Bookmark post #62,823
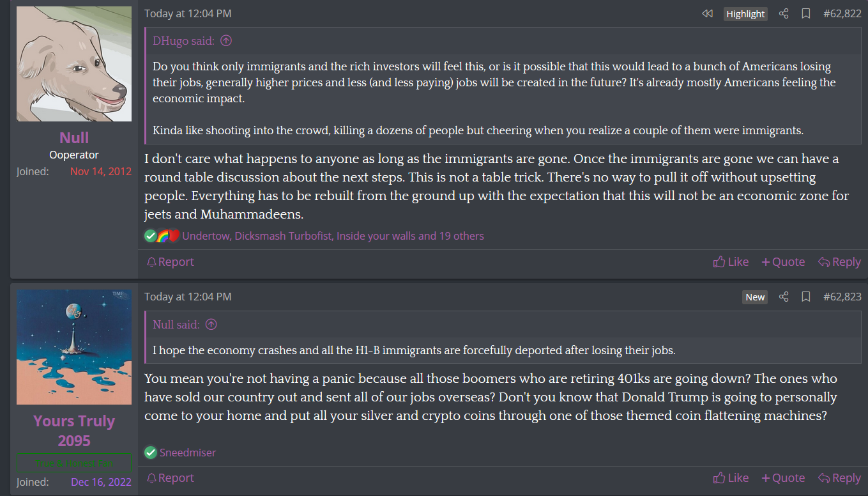Screen dimensions: 868x496 [x=806, y=297]
